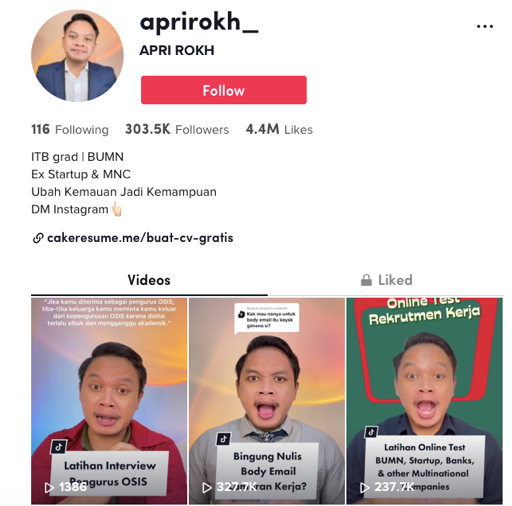Image resolution: width=512 pixels, height=506 pixels.
Task: Open the 116 Following list
Action: (70, 129)
